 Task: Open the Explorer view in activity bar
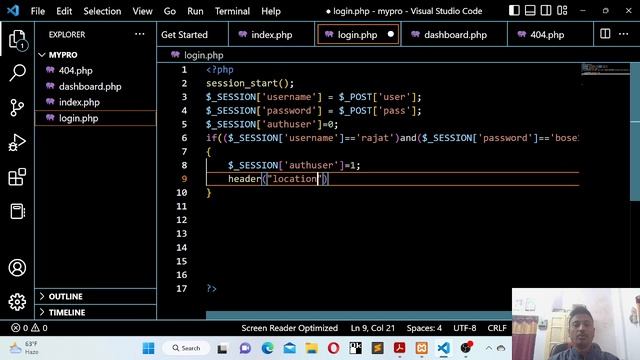click(17, 40)
